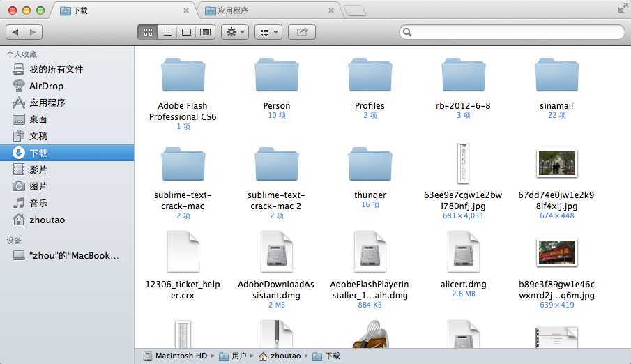Go back with the left arrow button
This screenshot has height=364, width=631.
[15, 32]
